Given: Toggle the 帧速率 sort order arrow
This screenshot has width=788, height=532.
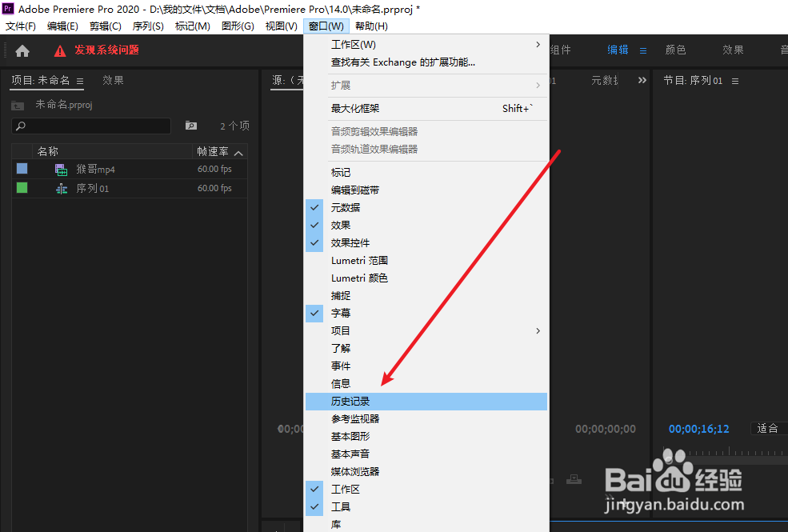Looking at the screenshot, I should click(238, 153).
